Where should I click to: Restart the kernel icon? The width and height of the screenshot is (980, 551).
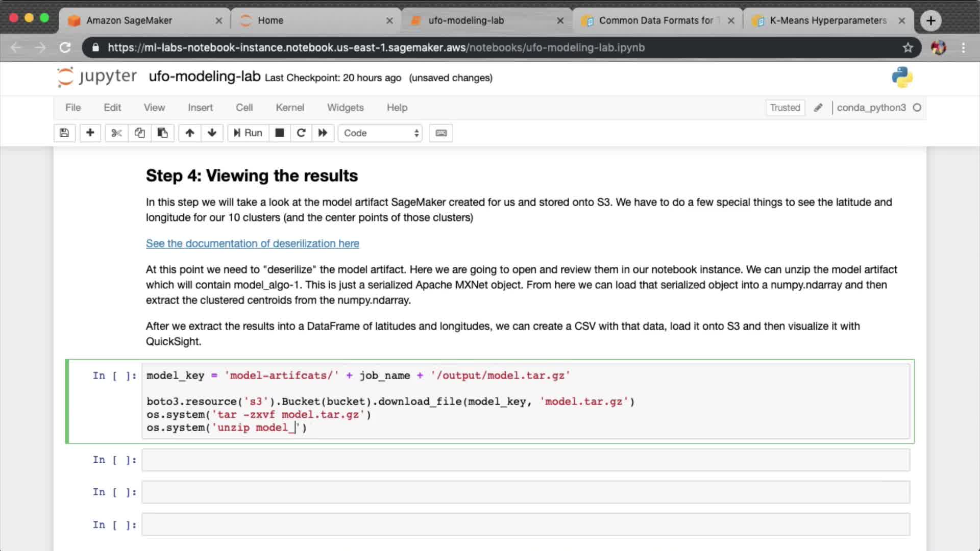[301, 133]
